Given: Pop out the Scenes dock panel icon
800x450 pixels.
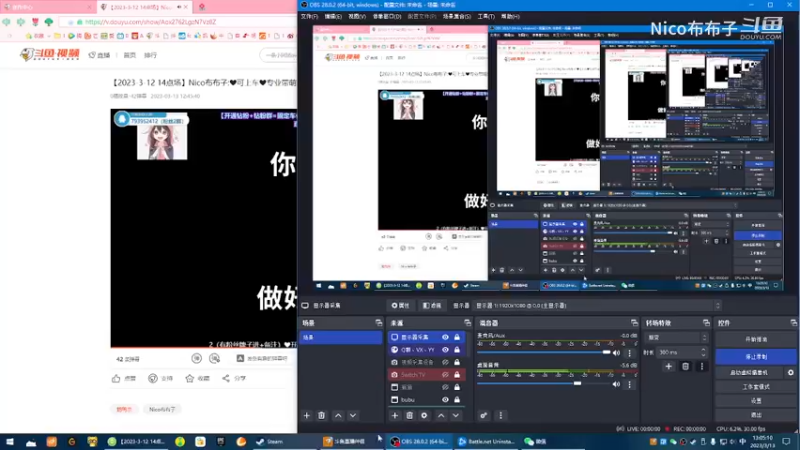Looking at the screenshot, I should [x=379, y=323].
